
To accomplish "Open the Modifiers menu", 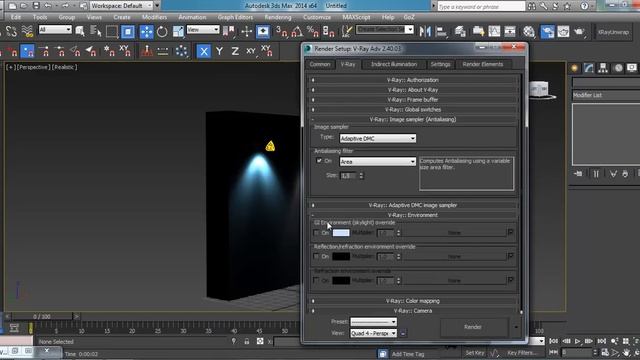I will point(154,17).
